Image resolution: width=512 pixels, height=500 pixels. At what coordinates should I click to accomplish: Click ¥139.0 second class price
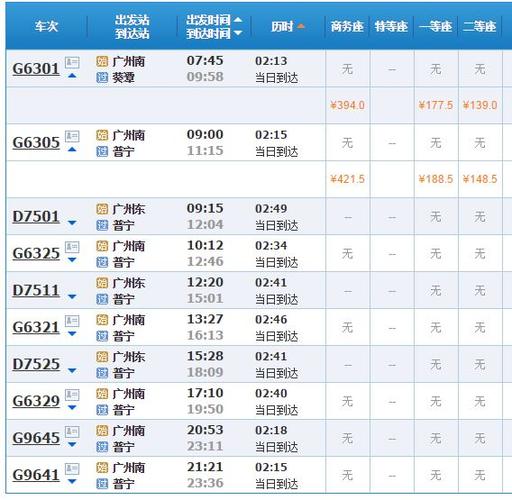pos(480,105)
